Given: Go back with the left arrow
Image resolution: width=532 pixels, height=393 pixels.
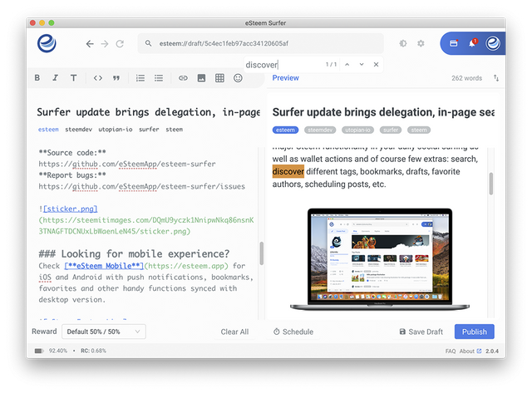Looking at the screenshot, I should pos(90,44).
